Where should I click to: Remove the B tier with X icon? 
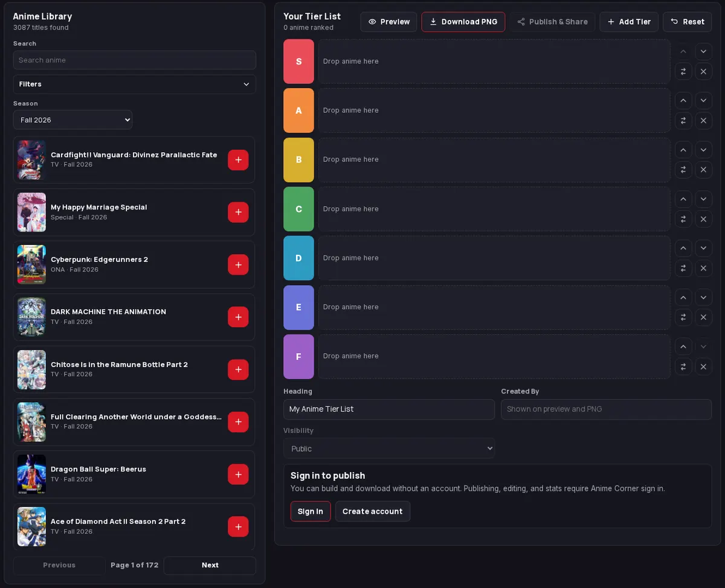point(703,170)
